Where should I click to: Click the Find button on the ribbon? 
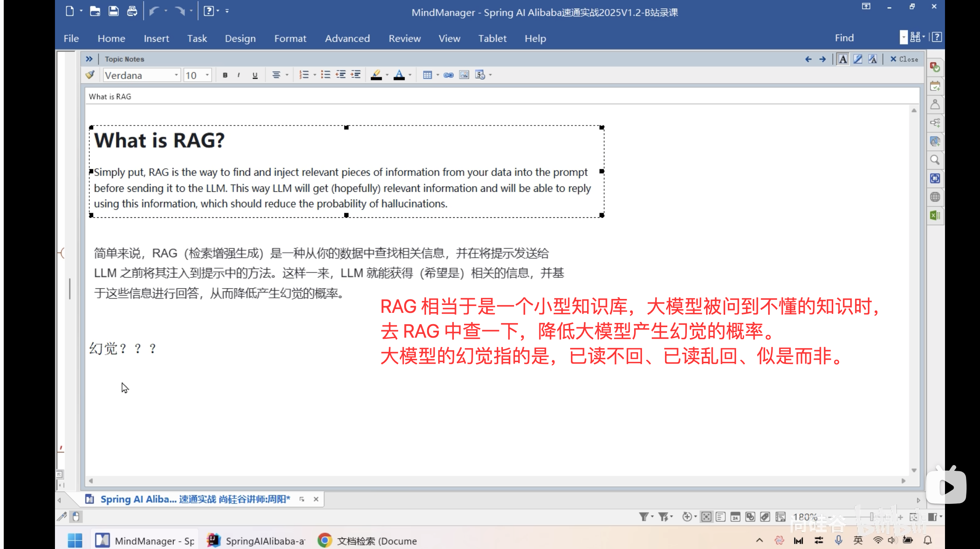844,38
